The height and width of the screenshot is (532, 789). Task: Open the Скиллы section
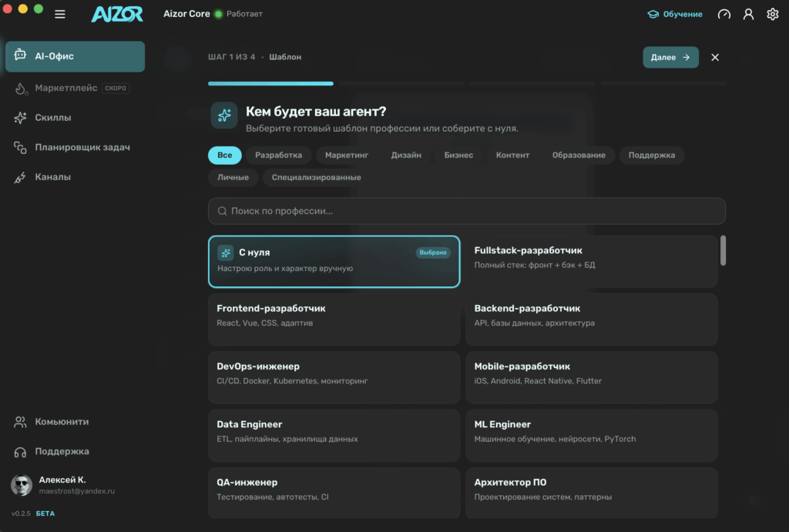click(x=75, y=118)
